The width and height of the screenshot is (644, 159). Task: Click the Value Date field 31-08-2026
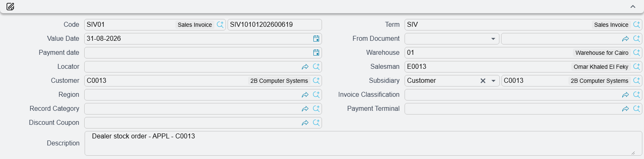203,39
